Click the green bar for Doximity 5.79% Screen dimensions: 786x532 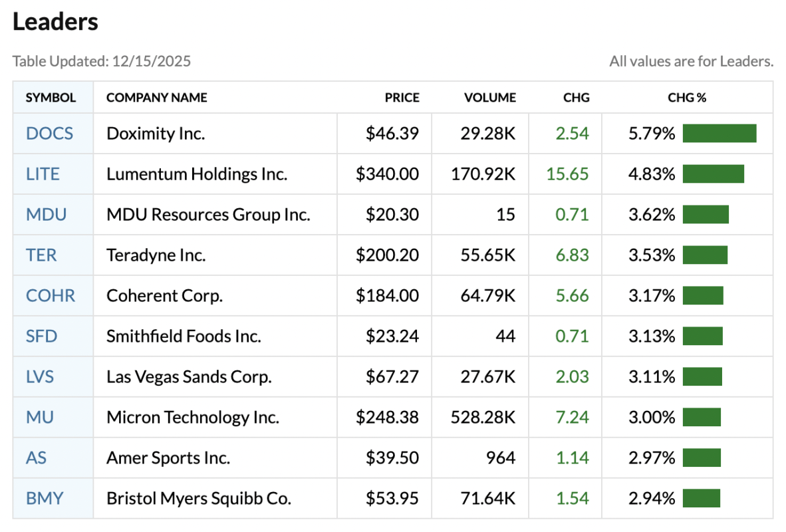(720, 134)
